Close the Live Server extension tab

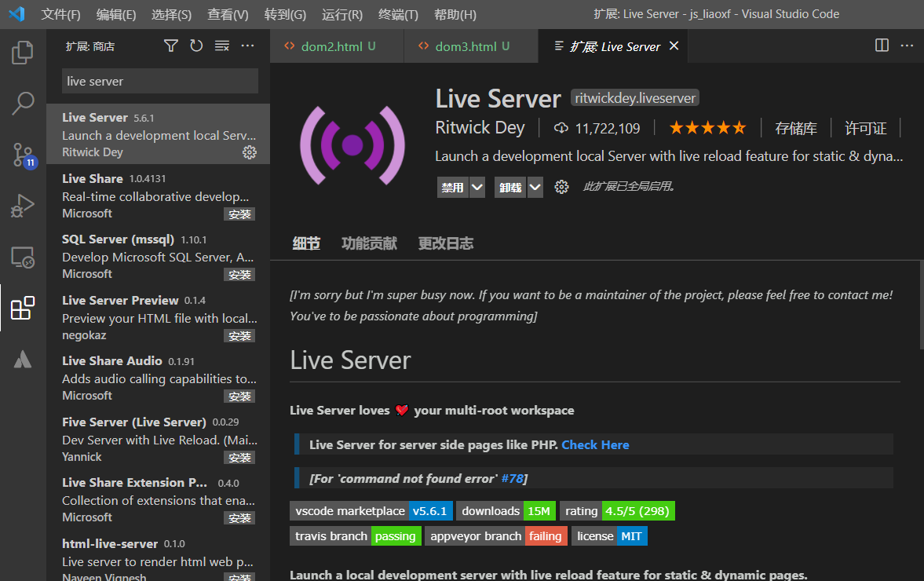(674, 46)
